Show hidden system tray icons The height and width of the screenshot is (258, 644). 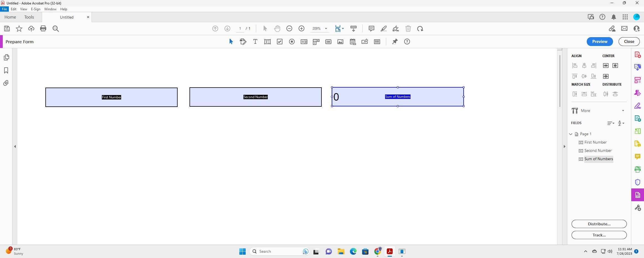click(x=585, y=251)
